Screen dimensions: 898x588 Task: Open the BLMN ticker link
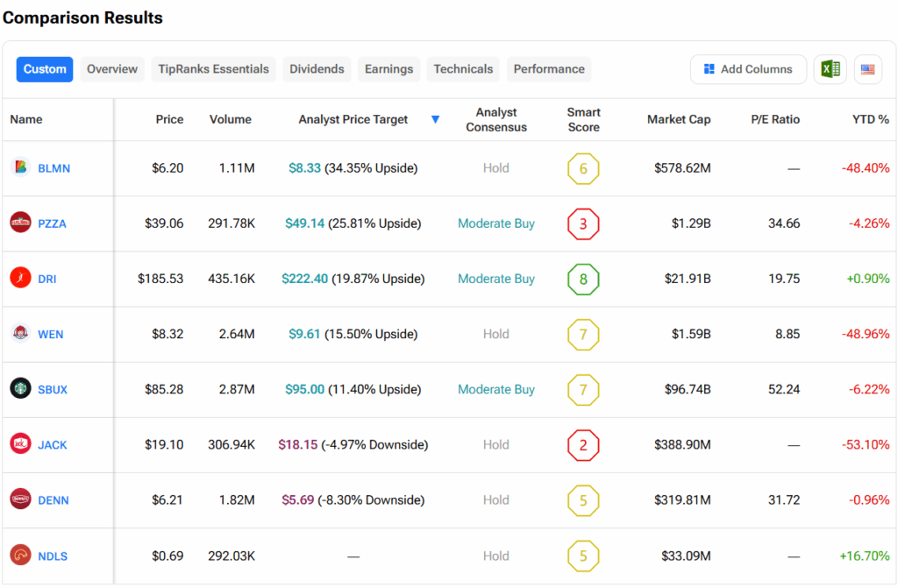pos(53,168)
